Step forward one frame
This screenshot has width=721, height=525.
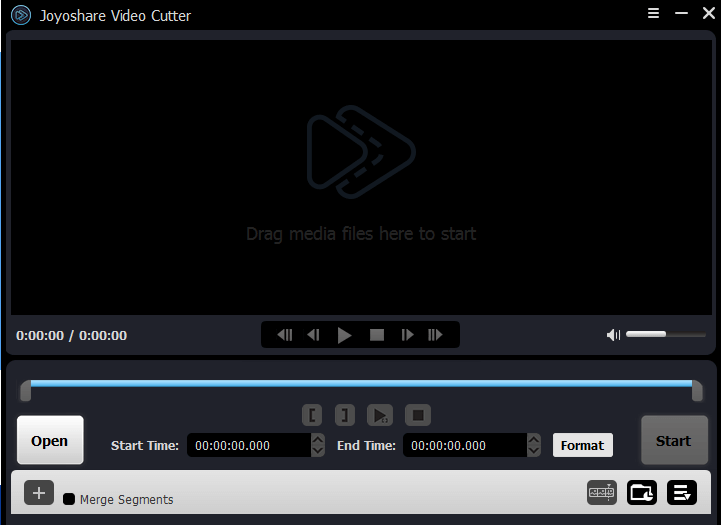point(407,335)
